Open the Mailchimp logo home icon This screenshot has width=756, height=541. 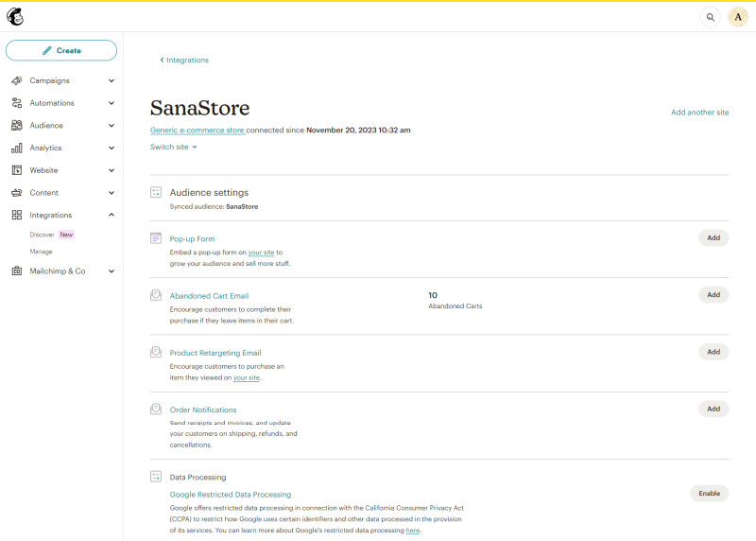tap(15, 16)
